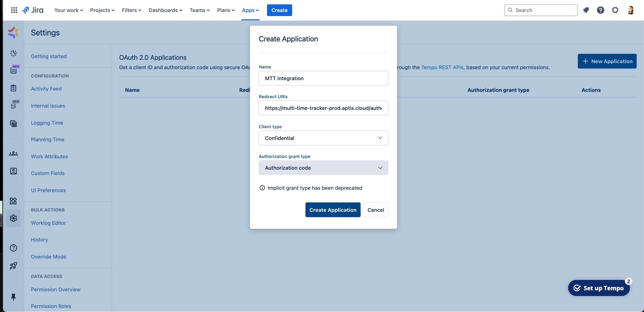644x312 pixels.
Task: Open the Projects dropdown menu
Action: 102,10
